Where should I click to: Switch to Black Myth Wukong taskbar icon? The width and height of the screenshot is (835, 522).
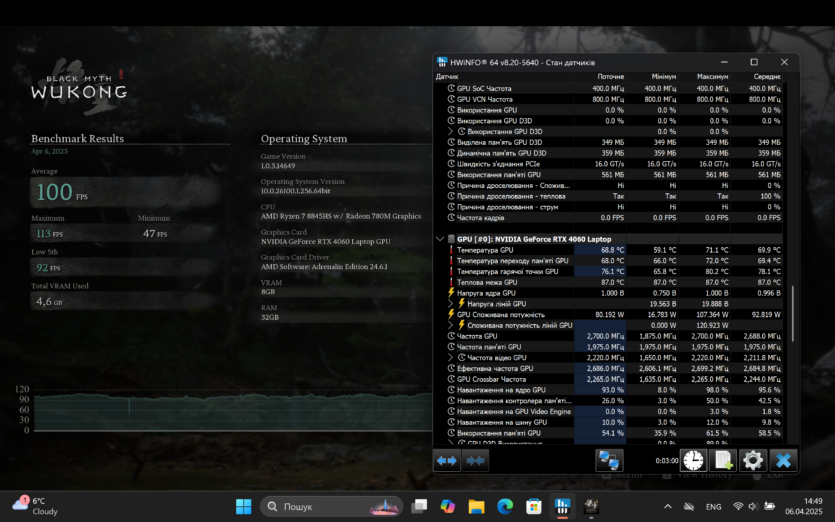point(591,506)
